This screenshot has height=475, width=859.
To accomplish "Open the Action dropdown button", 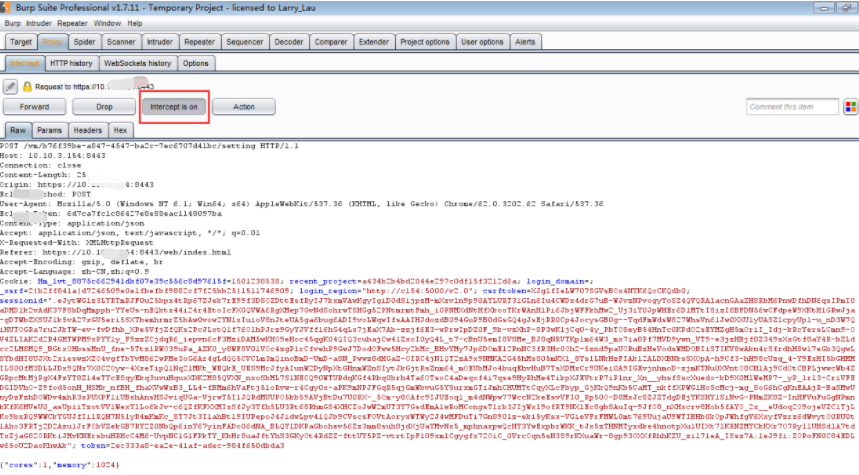I will tap(244, 107).
